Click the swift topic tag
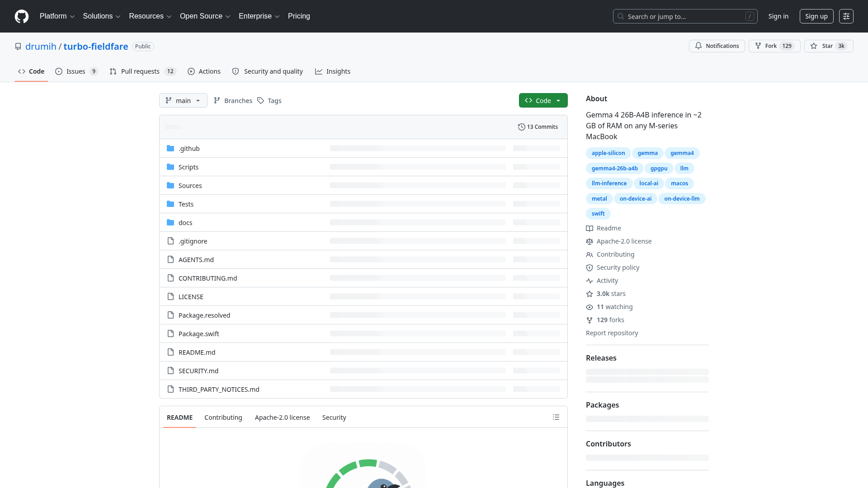 point(598,214)
